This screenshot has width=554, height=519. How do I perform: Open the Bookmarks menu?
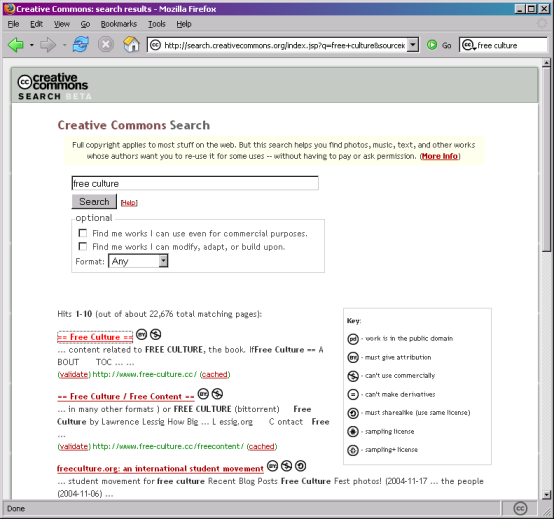tap(119, 24)
